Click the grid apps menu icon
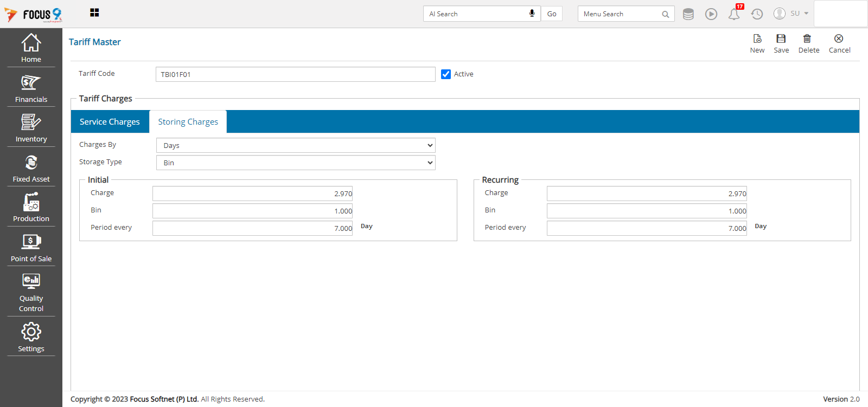The width and height of the screenshot is (868, 407). (94, 13)
